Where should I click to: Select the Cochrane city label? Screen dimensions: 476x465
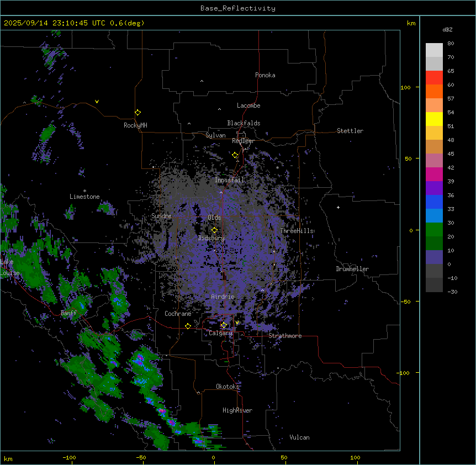pyautogui.click(x=178, y=314)
